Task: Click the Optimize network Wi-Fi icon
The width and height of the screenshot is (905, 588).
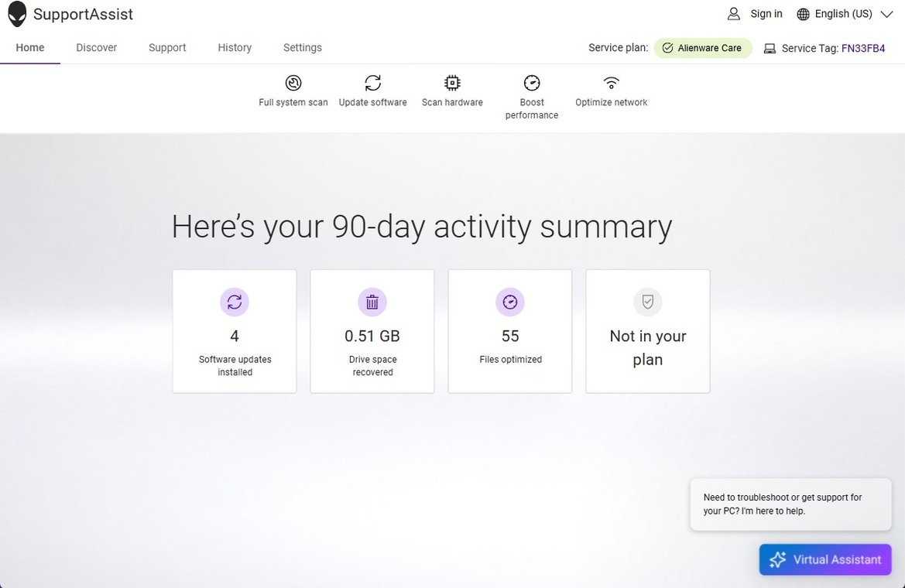Action: 612,83
